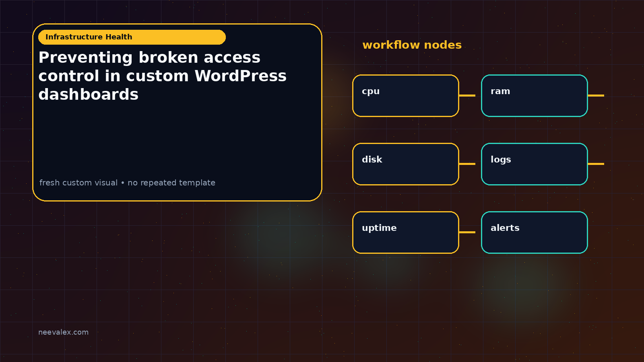Select the ram workflow node
The image size is (644, 362).
(x=535, y=96)
